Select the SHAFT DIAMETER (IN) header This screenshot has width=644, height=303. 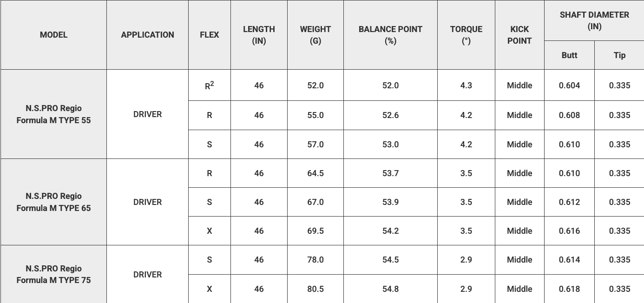pyautogui.click(x=594, y=20)
